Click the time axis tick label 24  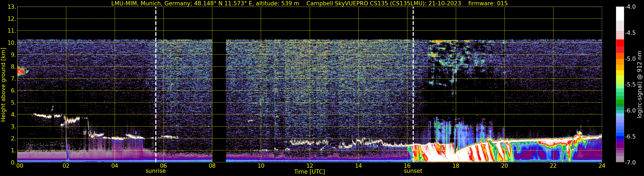[602, 166]
